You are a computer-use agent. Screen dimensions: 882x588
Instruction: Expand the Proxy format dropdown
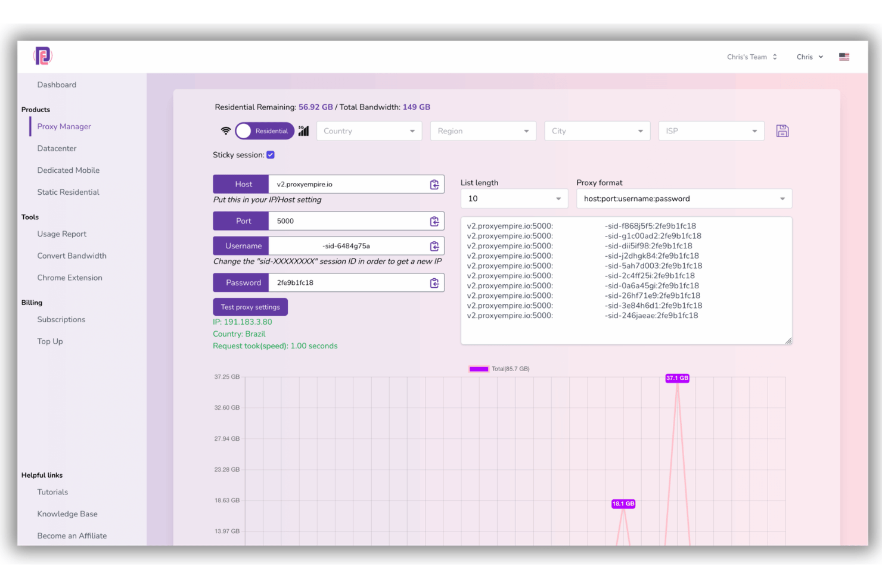[684, 198]
